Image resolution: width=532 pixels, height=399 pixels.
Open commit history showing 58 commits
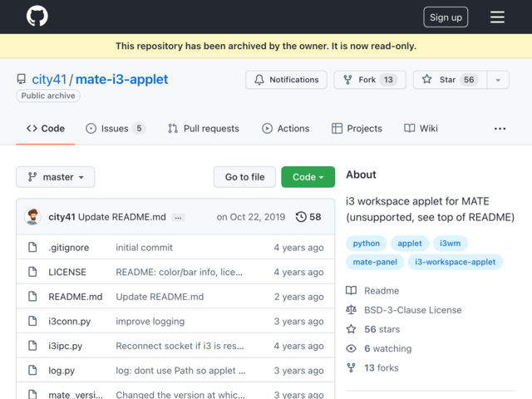click(308, 217)
